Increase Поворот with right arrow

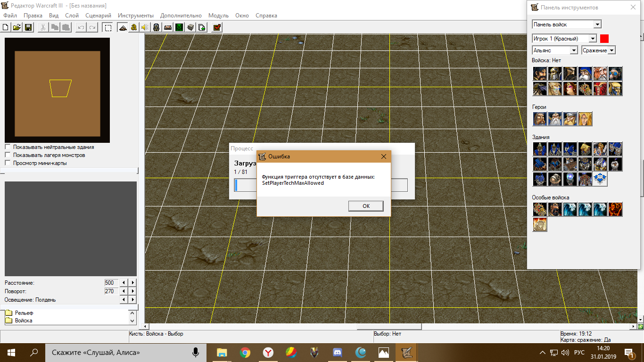click(133, 291)
